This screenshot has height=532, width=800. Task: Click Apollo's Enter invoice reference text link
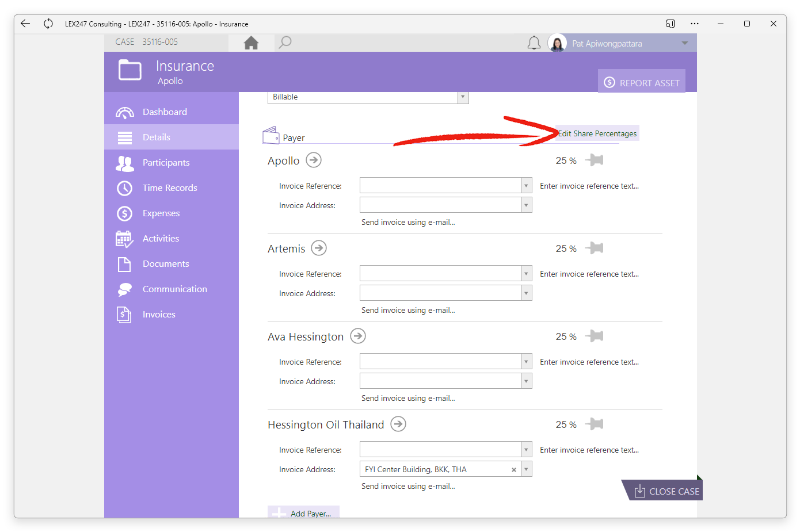pos(589,186)
